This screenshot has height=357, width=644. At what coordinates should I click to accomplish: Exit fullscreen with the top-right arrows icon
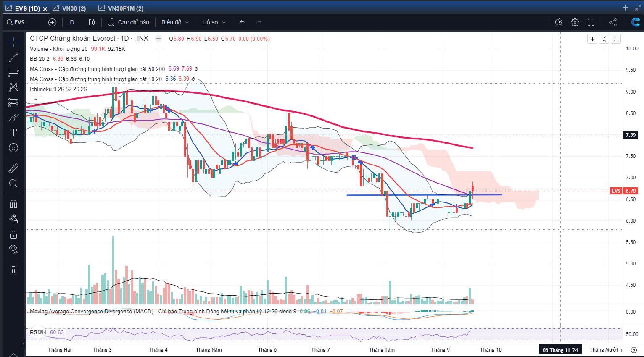pos(638,8)
